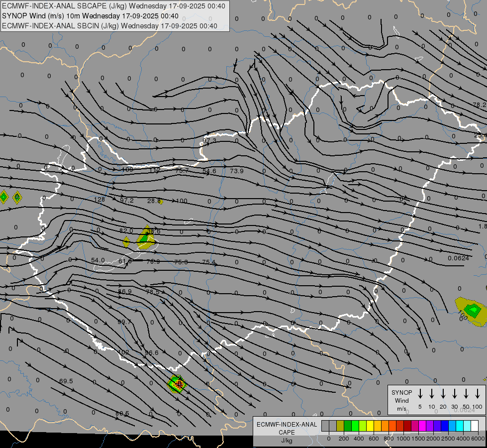Image resolution: width=487 pixels, height=448 pixels.
Task: Click the olive-colored first CAPE legend swatch
Action: (x=340, y=426)
